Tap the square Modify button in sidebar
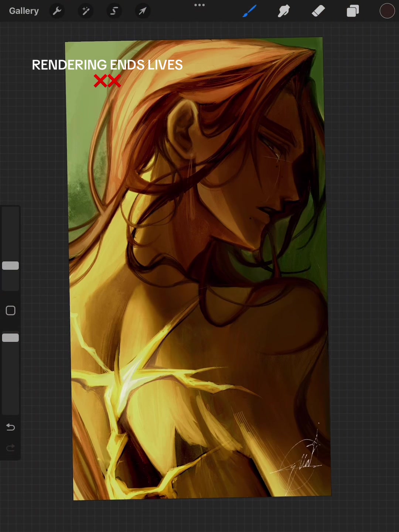The image size is (399, 532). (10, 311)
